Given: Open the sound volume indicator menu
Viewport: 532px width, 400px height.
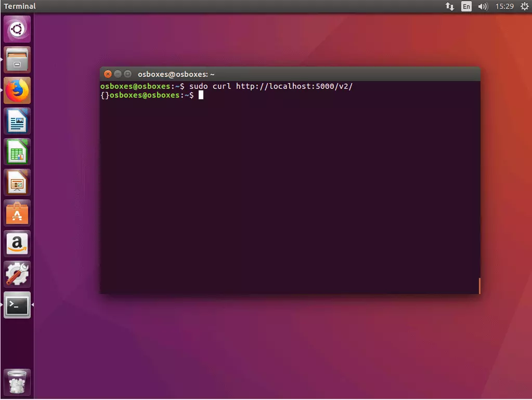Looking at the screenshot, I should (483, 6).
